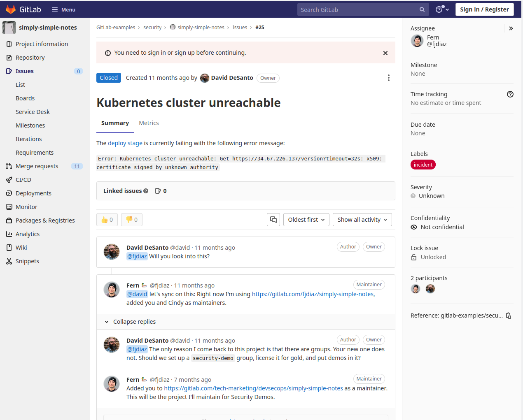This screenshot has height=420, width=523.
Task: Follow the deploy stage link
Action: (125, 143)
